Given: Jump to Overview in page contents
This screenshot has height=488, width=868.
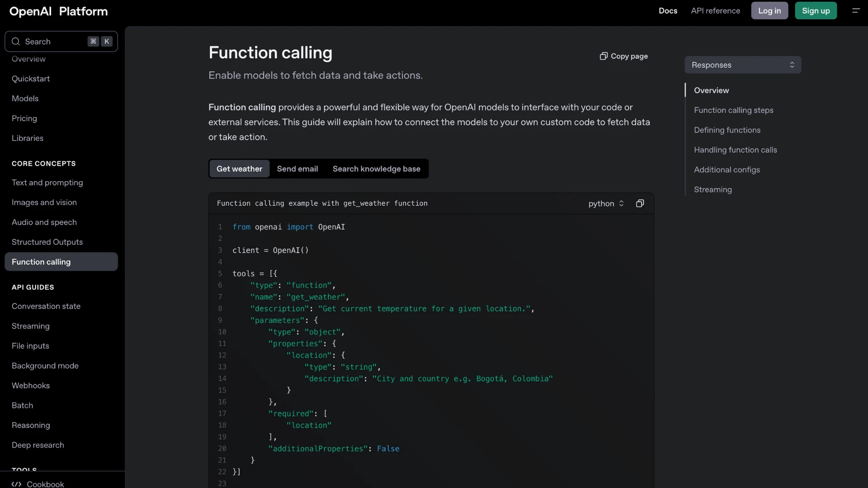Looking at the screenshot, I should click(711, 90).
